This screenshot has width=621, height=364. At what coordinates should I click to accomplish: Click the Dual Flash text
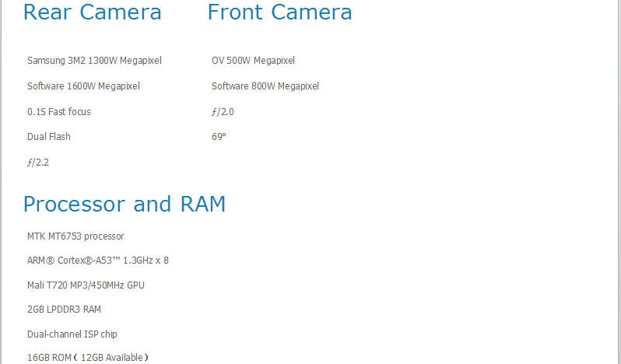coord(49,137)
